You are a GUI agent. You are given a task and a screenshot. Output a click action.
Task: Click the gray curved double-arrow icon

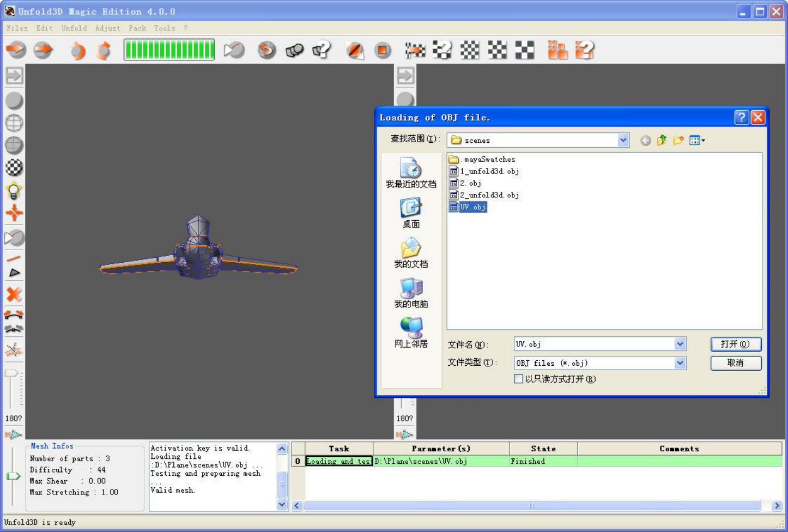point(14,329)
